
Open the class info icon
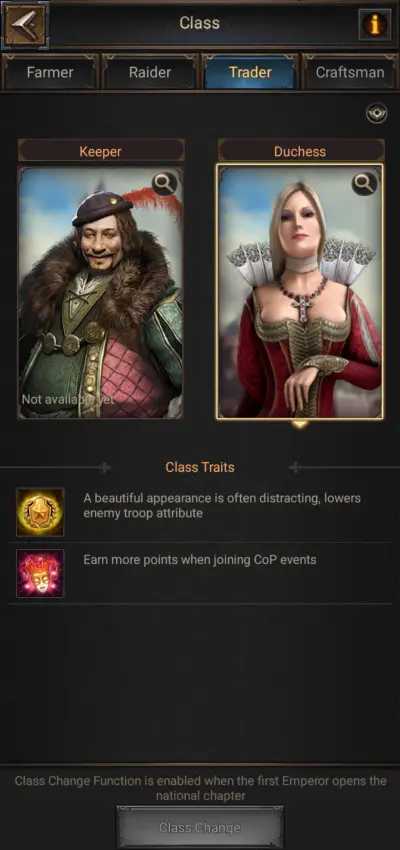[x=374, y=24]
